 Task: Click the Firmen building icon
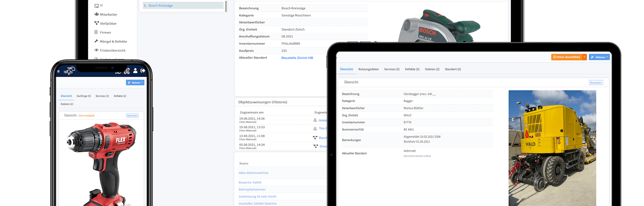click(x=96, y=33)
